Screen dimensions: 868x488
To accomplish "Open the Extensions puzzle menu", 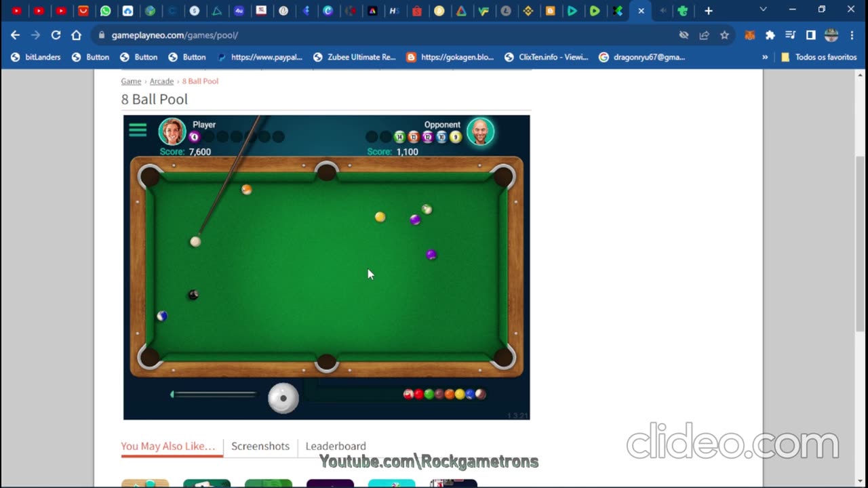I will [x=770, y=35].
